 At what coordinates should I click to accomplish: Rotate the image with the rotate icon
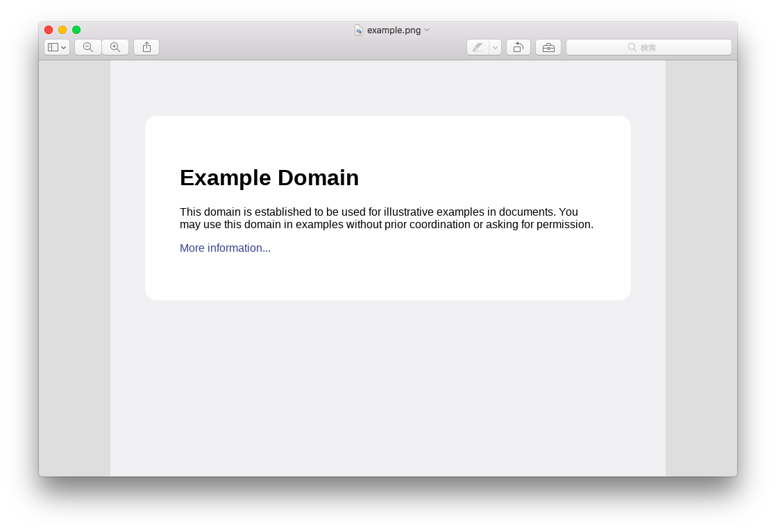point(518,47)
